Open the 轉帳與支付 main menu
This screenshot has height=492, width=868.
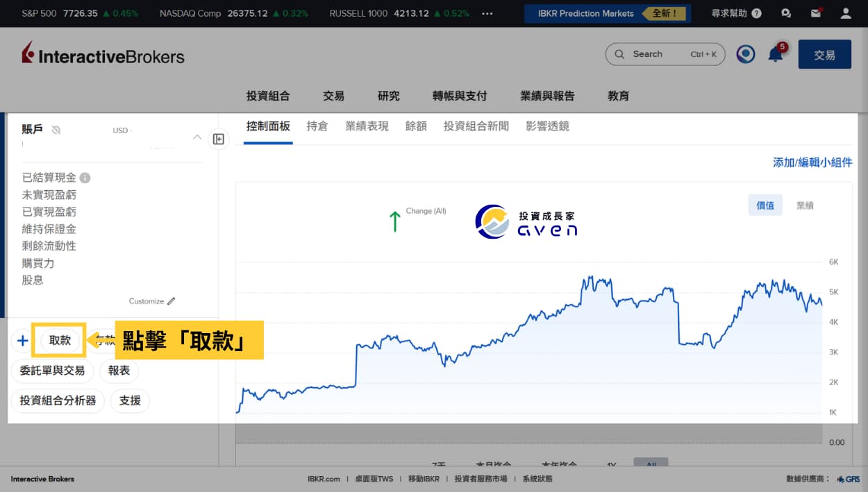(x=460, y=96)
